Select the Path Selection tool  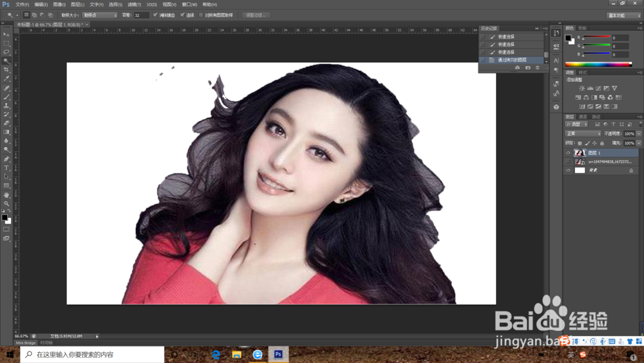6,177
